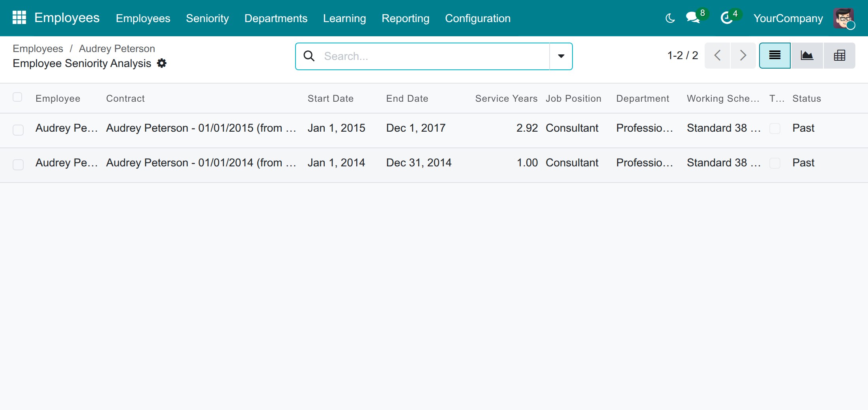Expand search filter options dropdown
The height and width of the screenshot is (410, 868).
561,56
